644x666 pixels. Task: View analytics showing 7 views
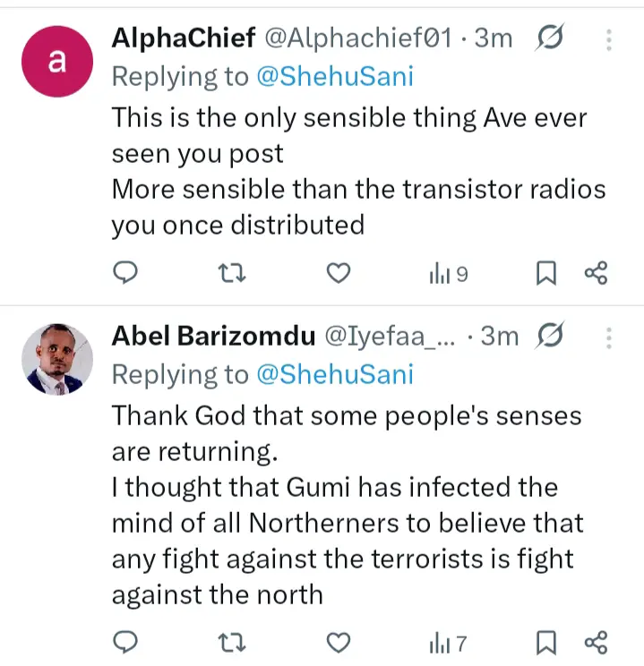(x=448, y=642)
